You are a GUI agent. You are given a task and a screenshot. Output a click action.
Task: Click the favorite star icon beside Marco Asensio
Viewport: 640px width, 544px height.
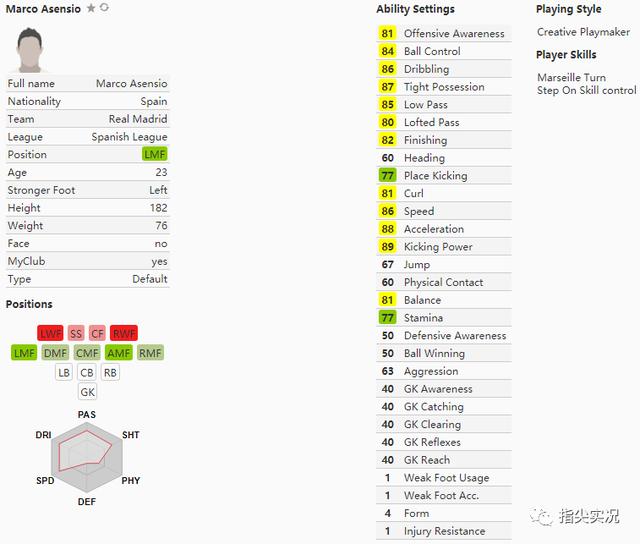pos(91,8)
